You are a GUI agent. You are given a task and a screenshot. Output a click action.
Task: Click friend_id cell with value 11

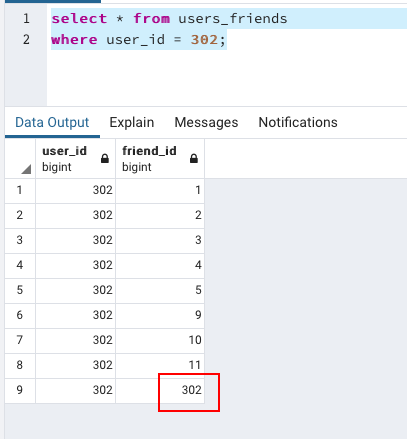click(160, 365)
